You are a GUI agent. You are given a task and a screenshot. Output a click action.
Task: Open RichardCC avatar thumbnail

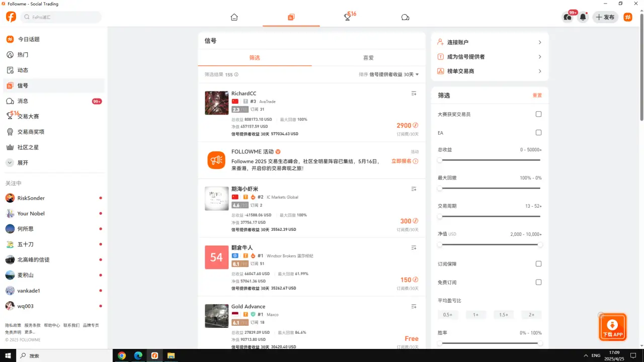click(217, 103)
